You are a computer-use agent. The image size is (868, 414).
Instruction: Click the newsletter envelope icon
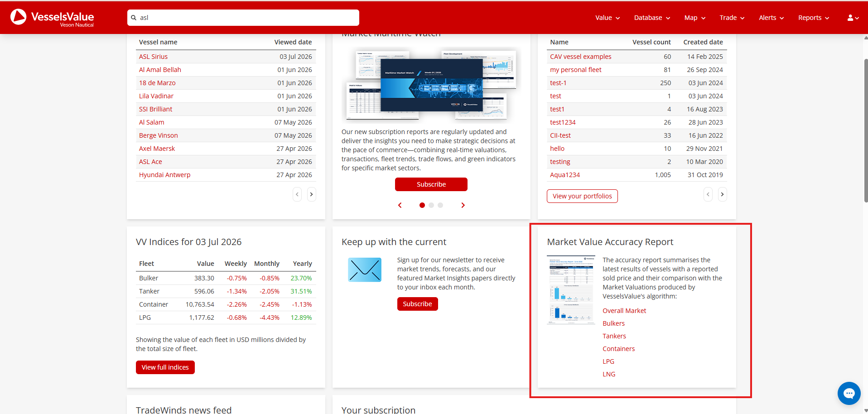365,270
